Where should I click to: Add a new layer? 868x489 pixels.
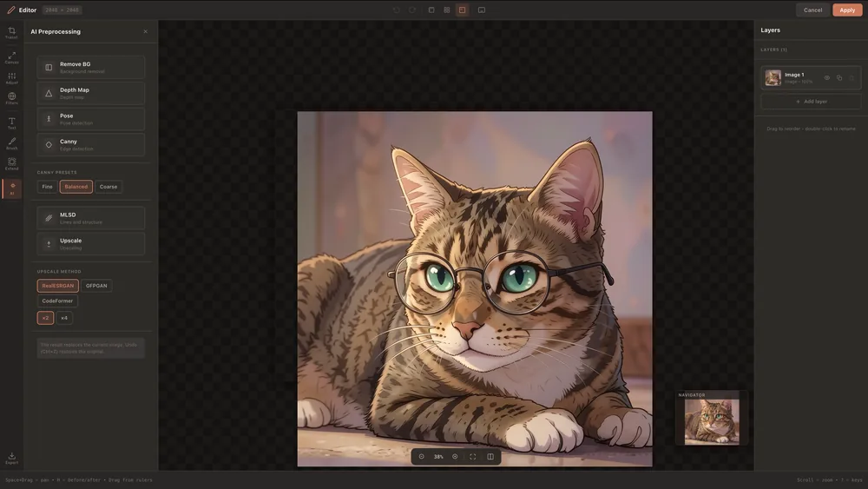811,102
